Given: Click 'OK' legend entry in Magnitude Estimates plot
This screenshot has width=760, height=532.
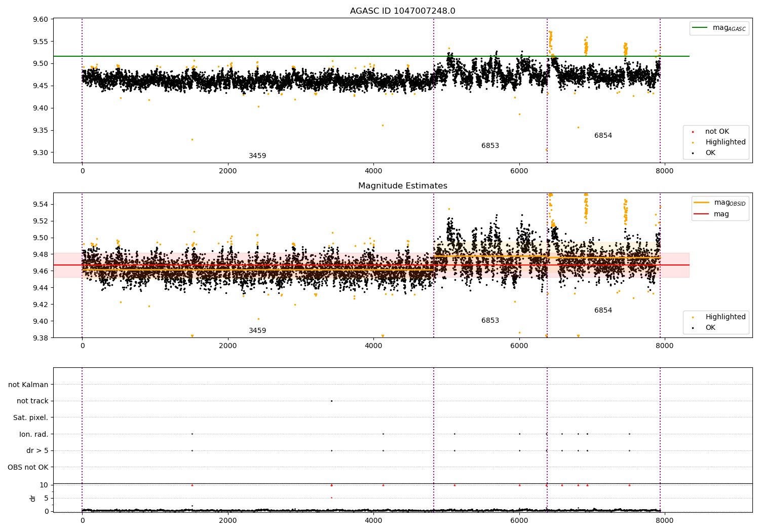Looking at the screenshot, I should point(710,328).
